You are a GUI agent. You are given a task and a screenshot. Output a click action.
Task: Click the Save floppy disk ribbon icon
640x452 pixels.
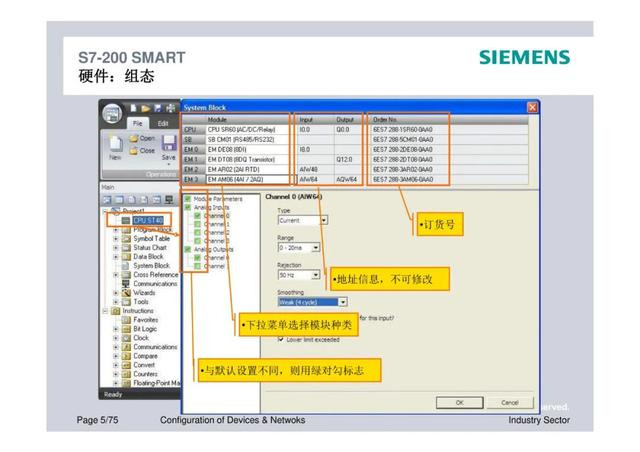(x=169, y=143)
